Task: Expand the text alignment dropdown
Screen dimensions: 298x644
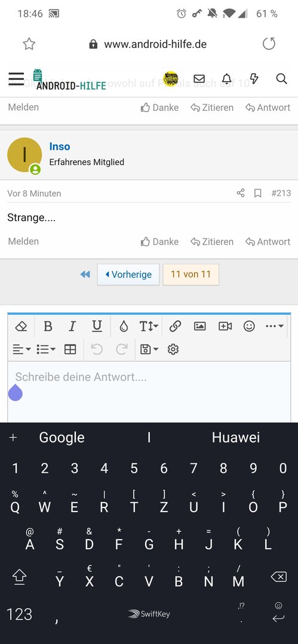Action: (x=22, y=349)
